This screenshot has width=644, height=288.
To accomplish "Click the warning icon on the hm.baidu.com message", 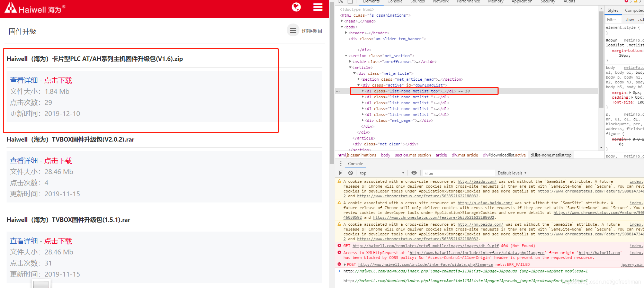I will point(339,224).
